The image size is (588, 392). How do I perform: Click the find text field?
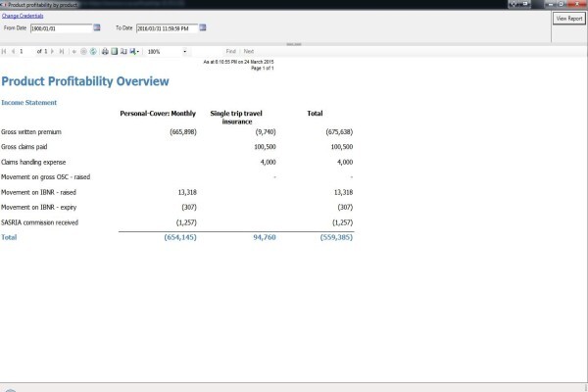pos(206,51)
